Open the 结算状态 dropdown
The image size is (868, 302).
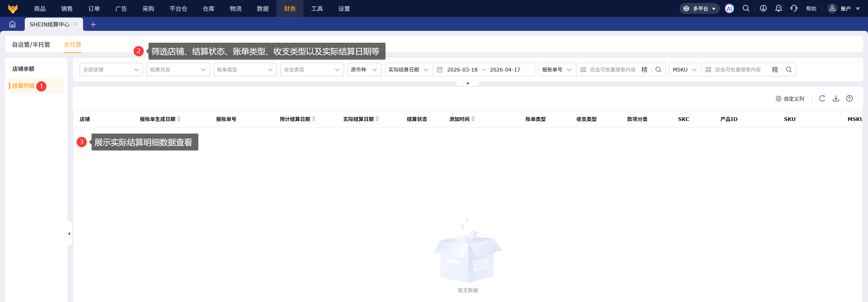(178, 69)
